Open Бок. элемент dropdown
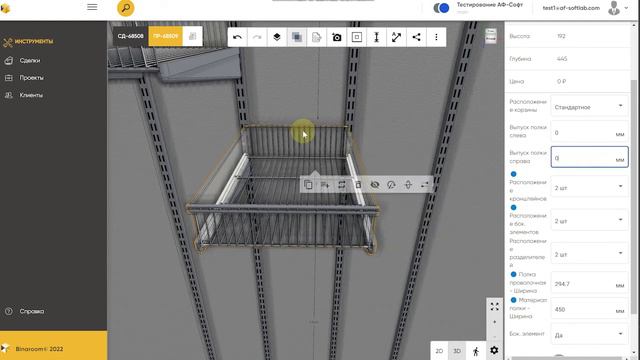Image resolution: width=640 pixels, height=360 pixels. [x=589, y=335]
